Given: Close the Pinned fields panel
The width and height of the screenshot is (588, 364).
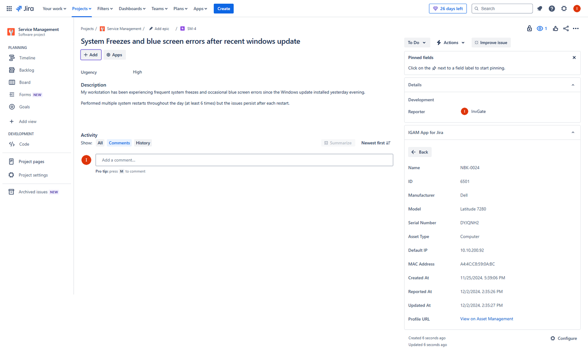Looking at the screenshot, I should point(574,57).
